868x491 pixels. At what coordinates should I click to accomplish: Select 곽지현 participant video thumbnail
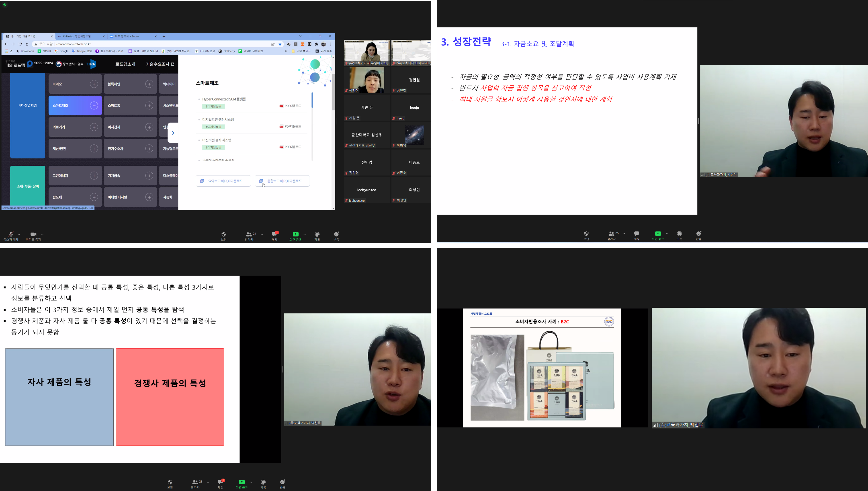coord(367,80)
